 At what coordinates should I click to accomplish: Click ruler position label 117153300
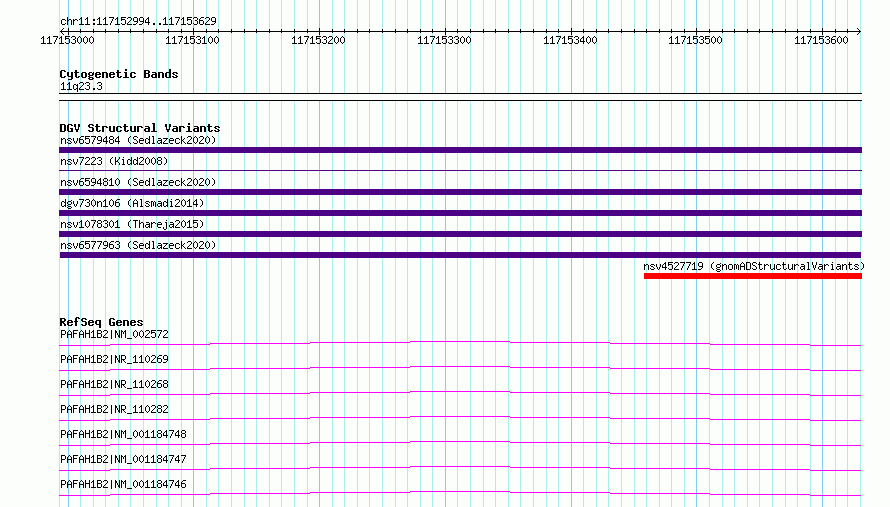click(x=444, y=40)
